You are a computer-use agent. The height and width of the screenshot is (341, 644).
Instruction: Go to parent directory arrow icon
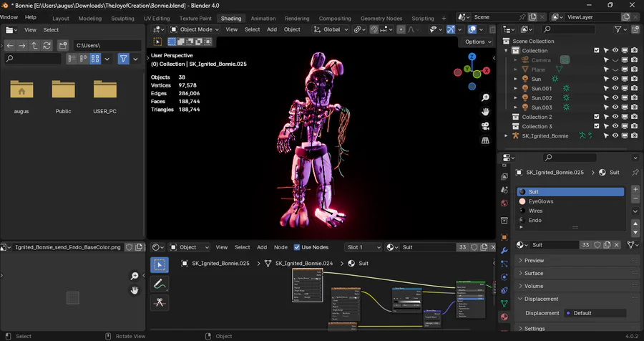(34, 46)
